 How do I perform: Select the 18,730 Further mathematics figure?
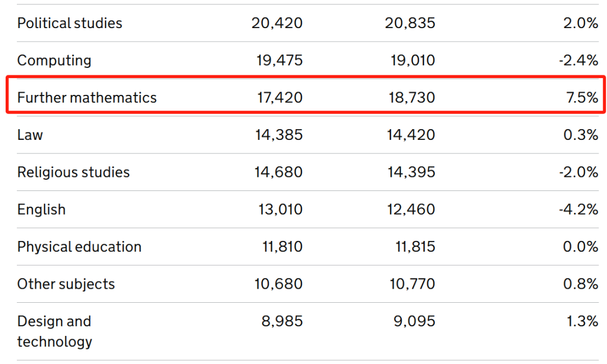[x=412, y=98]
